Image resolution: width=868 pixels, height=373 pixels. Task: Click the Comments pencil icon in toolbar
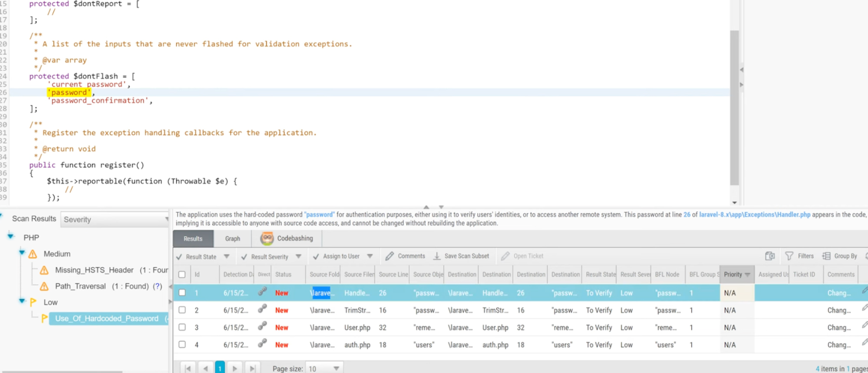[x=389, y=256]
